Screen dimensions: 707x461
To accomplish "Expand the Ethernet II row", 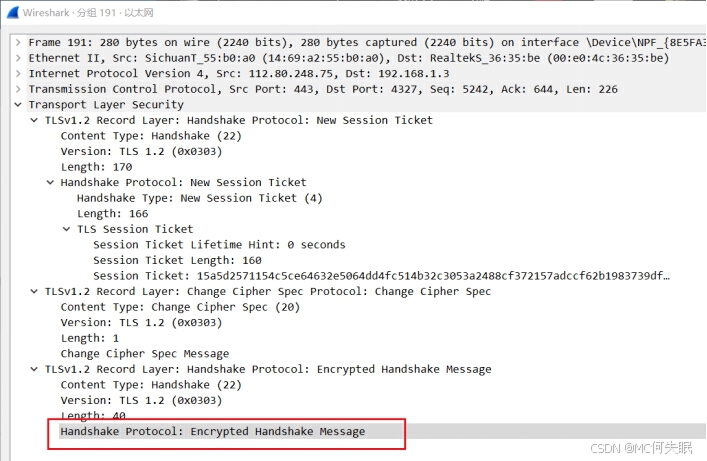I will [x=19, y=58].
